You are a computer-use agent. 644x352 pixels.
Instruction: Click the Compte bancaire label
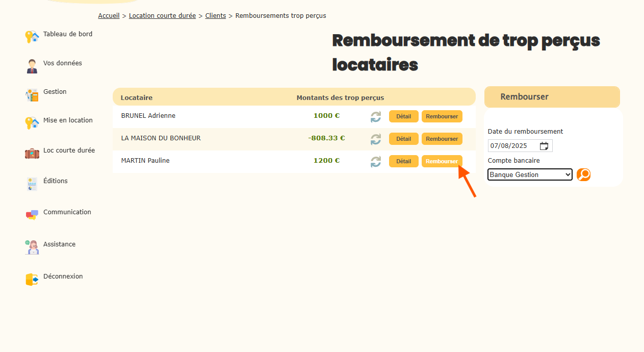click(x=514, y=161)
